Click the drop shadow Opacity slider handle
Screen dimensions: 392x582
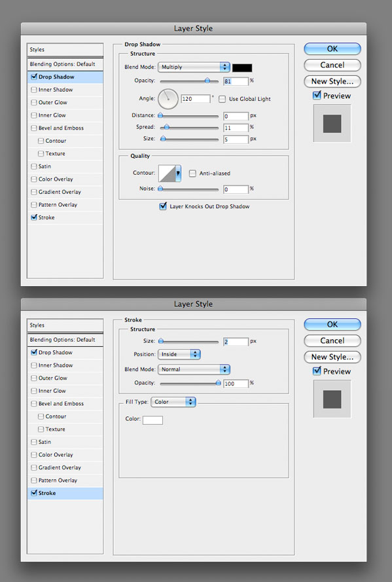[x=207, y=81]
